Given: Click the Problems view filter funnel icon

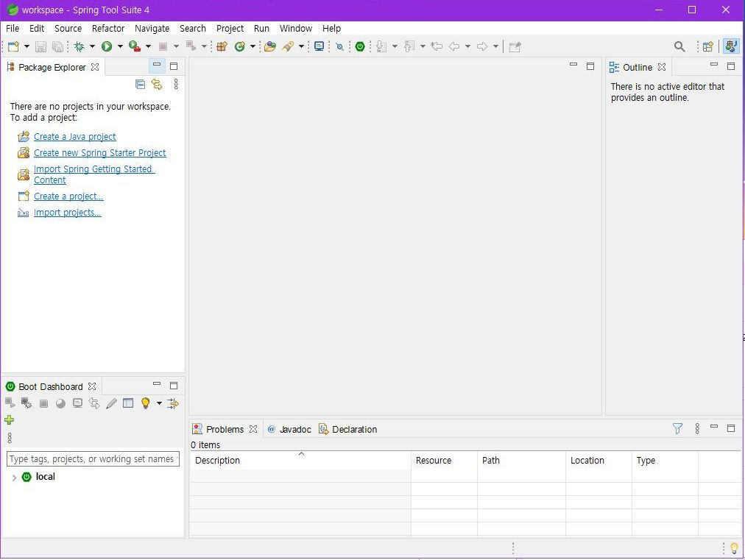Looking at the screenshot, I should 677,429.
